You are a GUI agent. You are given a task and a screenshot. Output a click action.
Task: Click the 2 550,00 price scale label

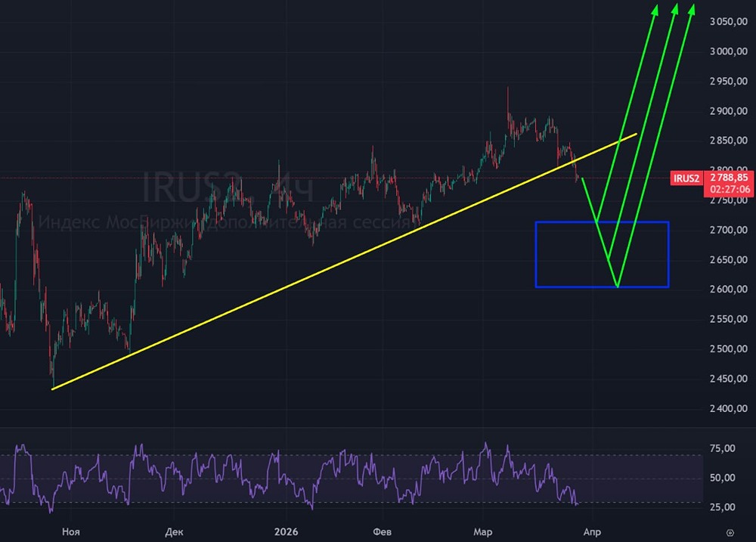tap(729, 319)
